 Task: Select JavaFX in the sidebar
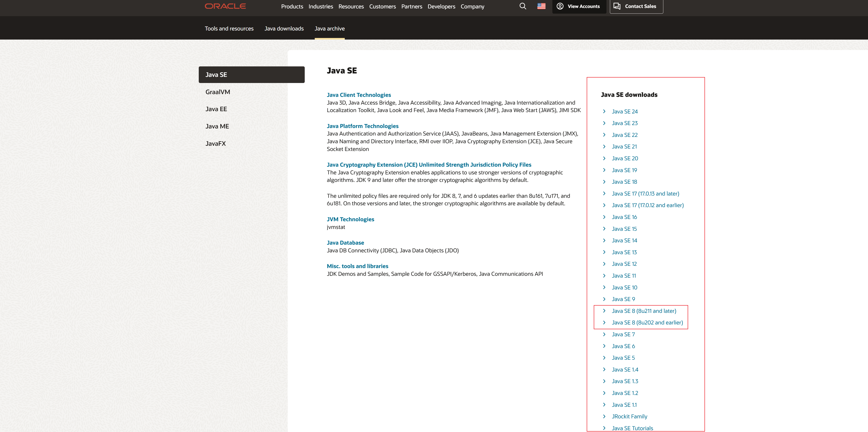point(216,143)
